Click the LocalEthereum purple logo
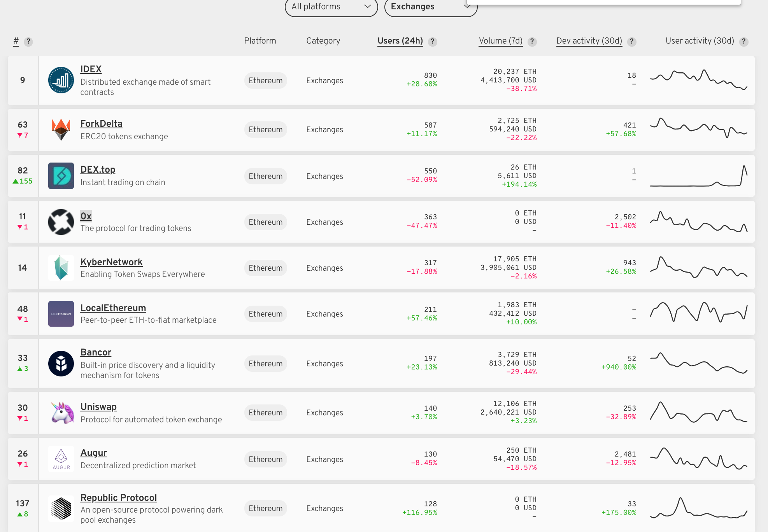The width and height of the screenshot is (768, 532). click(x=61, y=314)
